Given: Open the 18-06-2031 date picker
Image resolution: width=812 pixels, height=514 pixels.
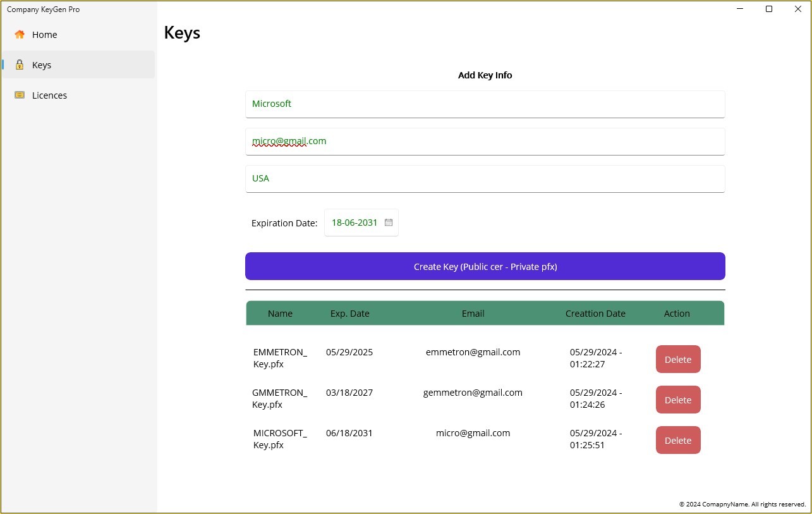Looking at the screenshot, I should point(361,223).
